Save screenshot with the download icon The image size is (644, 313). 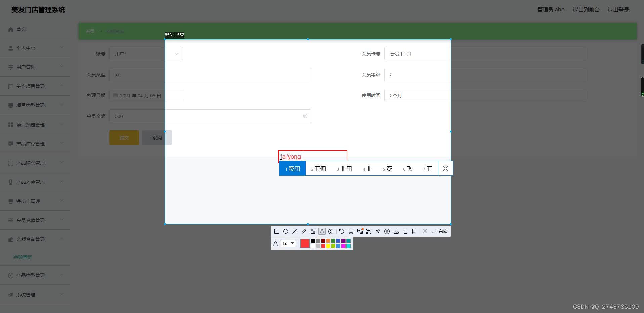tap(396, 231)
